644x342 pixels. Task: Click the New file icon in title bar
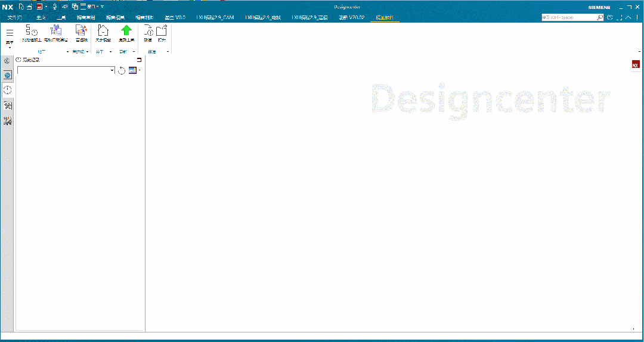[x=22, y=7]
